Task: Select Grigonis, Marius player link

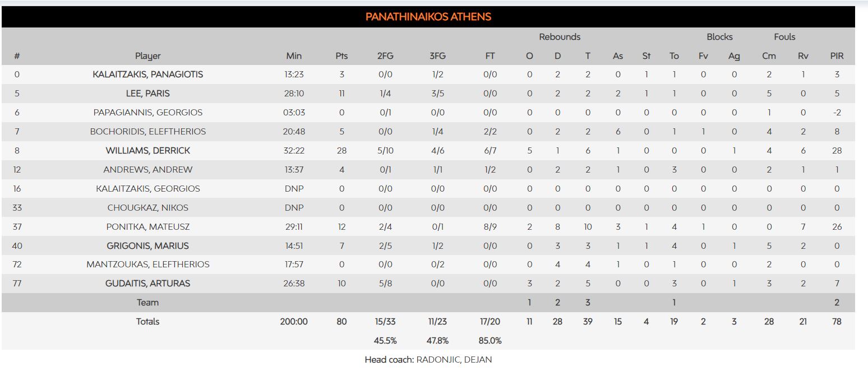Action: click(x=147, y=246)
